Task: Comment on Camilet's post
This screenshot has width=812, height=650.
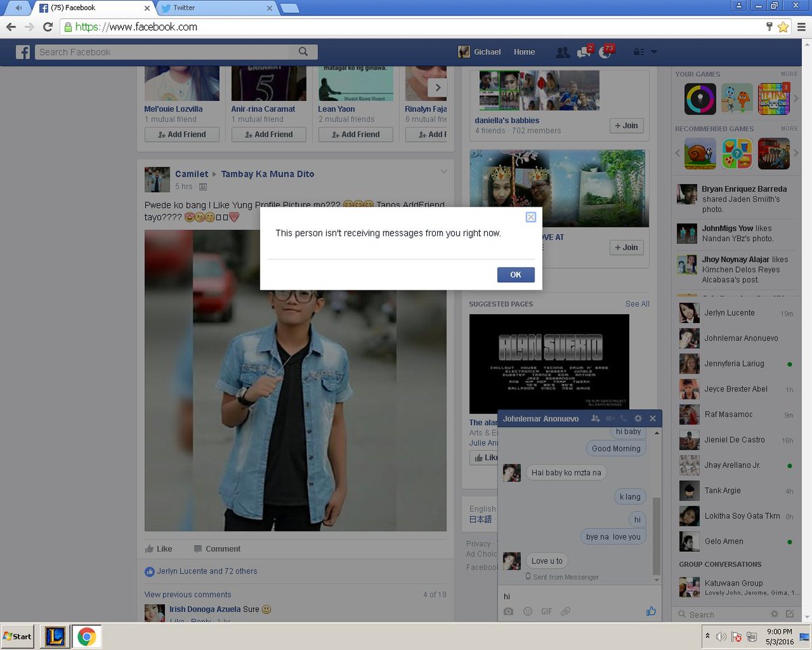Action: 217,549
